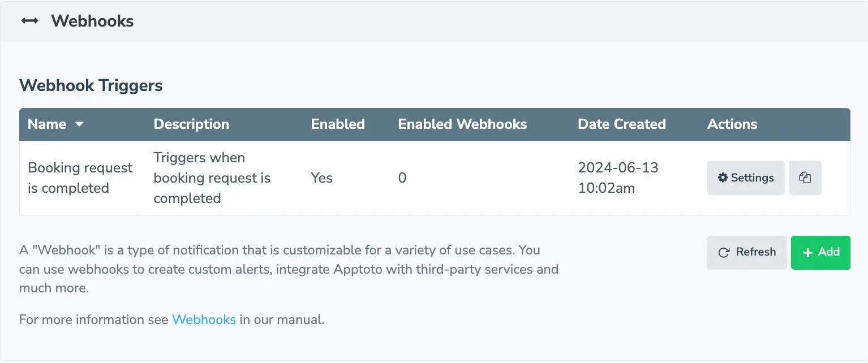Expand the Name column sort order toggle
Screen dimensions: 868x363
coord(79,124)
